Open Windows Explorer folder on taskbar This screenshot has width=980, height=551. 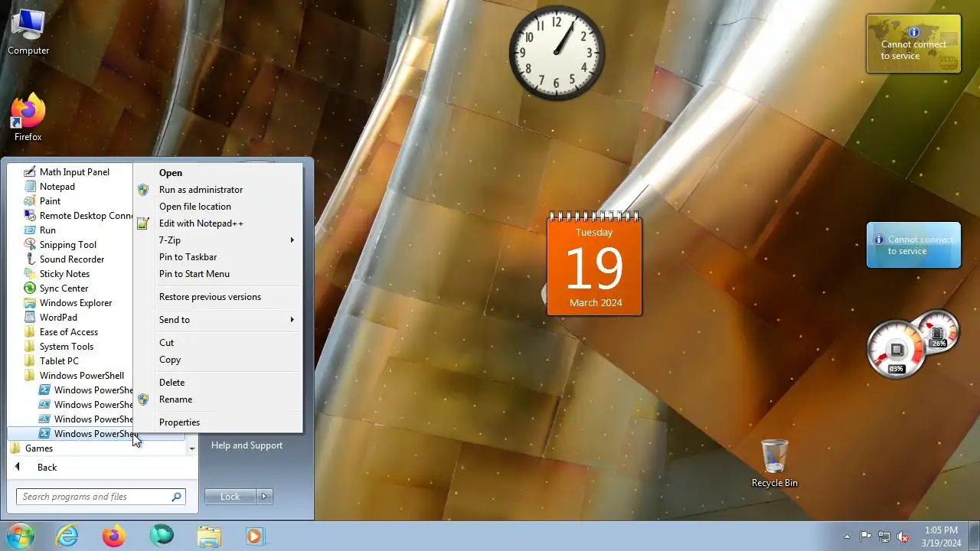208,536
